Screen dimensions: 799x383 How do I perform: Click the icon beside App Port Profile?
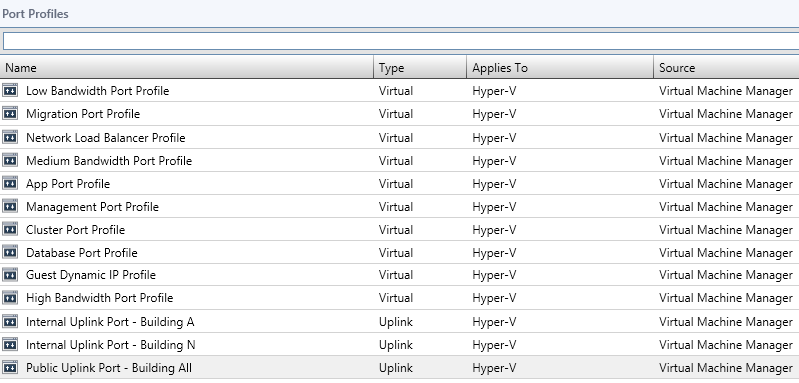pyautogui.click(x=10, y=183)
